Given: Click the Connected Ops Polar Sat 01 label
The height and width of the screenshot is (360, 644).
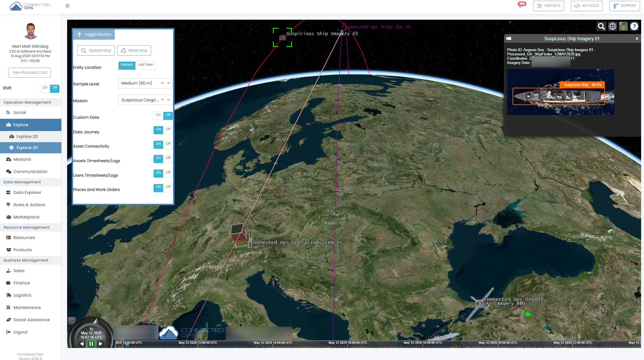Looking at the screenshot, I should (378, 27).
